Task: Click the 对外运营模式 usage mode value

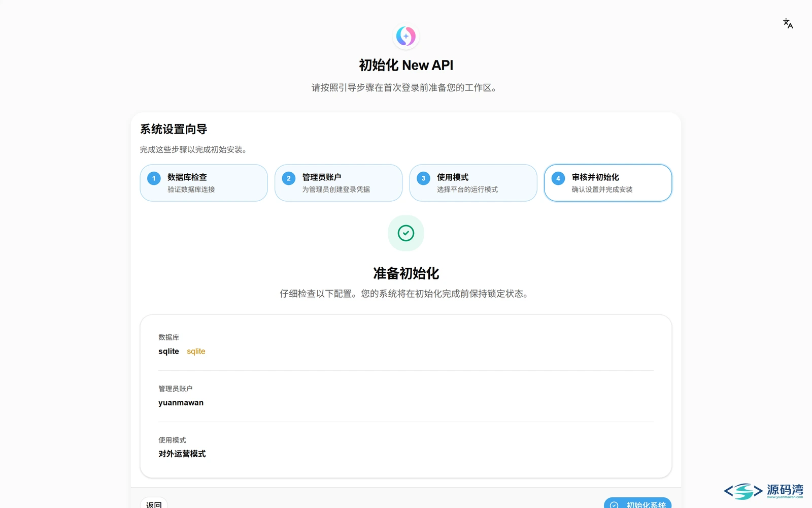Action: pyautogui.click(x=182, y=454)
